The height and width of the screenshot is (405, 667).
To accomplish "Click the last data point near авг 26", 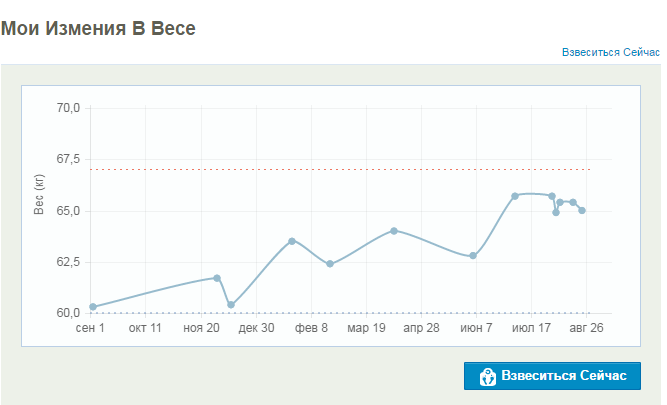I will (582, 210).
